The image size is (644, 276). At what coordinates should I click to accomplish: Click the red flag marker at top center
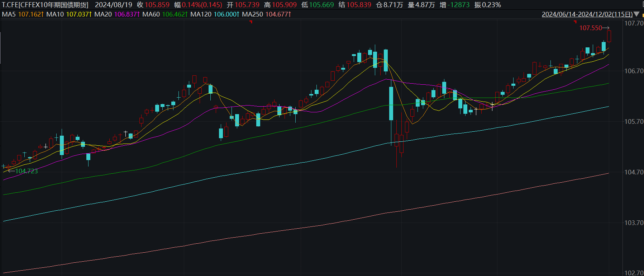[x=251, y=22]
